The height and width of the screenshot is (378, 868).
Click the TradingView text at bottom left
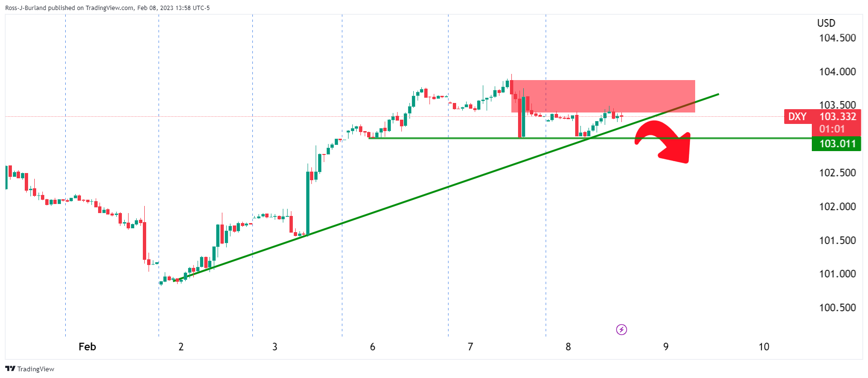point(36,369)
